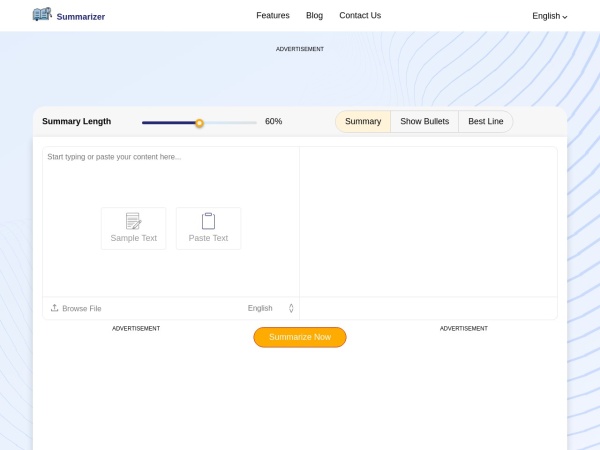The width and height of the screenshot is (600, 450).
Task: Click the Sample Text document icon
Action: [133, 221]
